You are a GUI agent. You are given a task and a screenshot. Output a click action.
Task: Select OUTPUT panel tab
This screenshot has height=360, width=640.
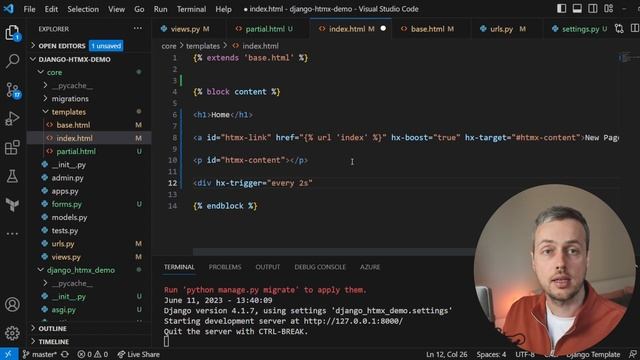click(x=268, y=267)
